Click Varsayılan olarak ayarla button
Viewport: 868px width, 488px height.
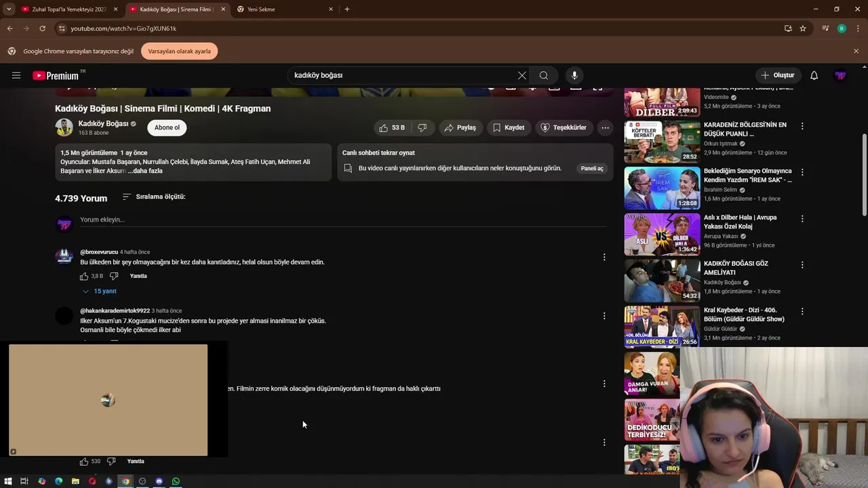pos(180,51)
